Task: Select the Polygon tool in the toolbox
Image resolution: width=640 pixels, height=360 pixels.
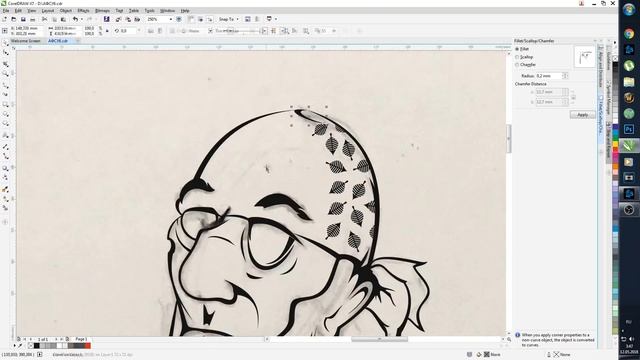Action: click(x=5, y=124)
